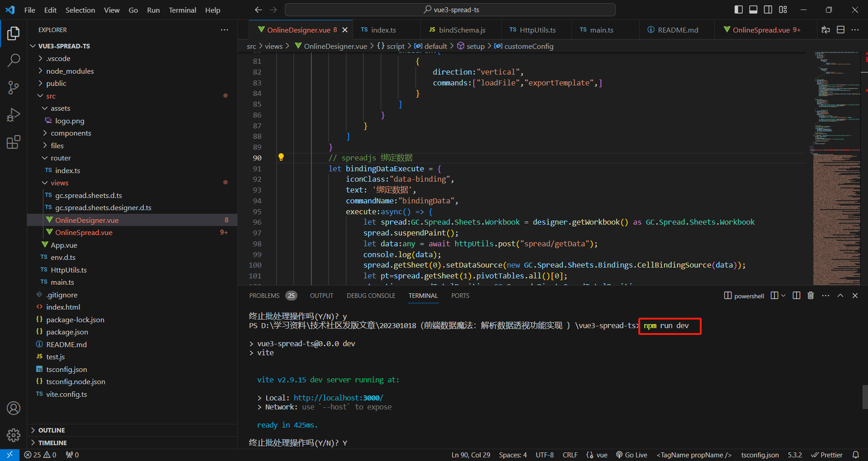Open Explorer Views and More Actions
Screen dimensions: 868x461
pos(224,30)
